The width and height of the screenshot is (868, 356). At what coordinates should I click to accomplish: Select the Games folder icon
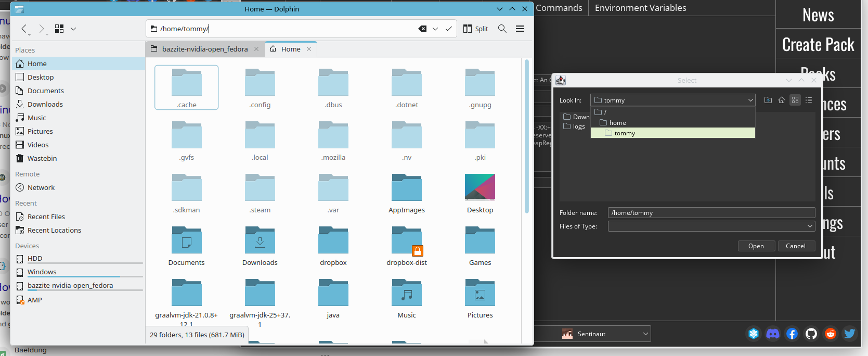(480, 240)
